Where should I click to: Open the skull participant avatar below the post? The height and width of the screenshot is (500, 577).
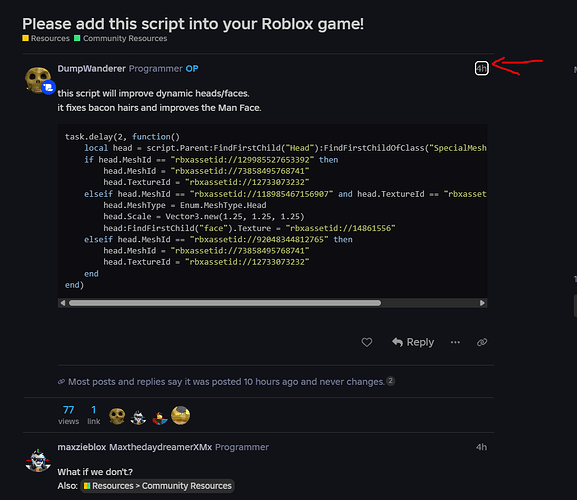(117, 416)
